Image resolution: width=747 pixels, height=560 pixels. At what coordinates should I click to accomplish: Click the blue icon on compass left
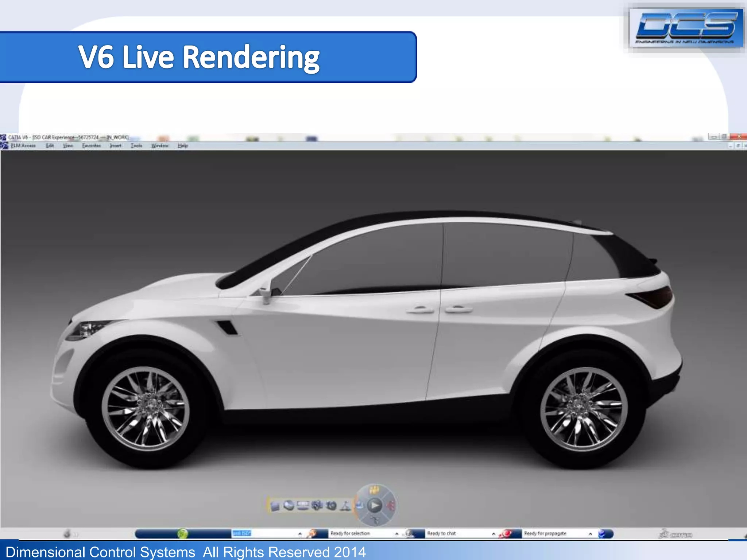point(360,506)
